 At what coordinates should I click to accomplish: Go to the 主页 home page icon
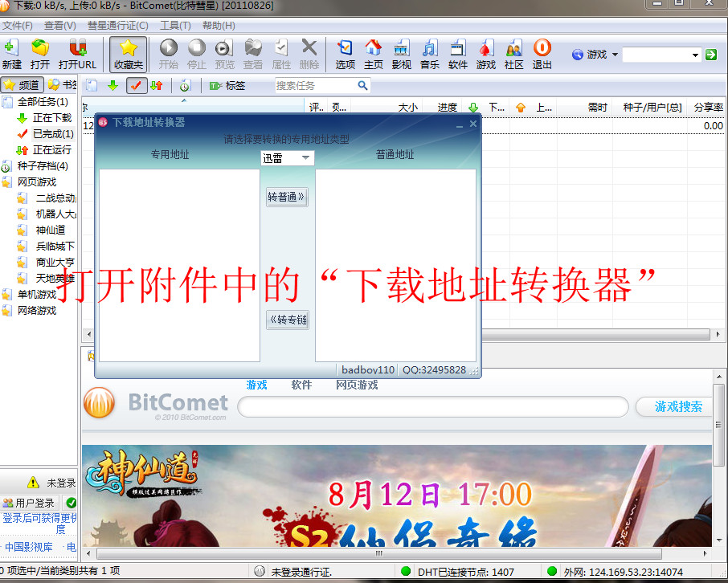tap(374, 54)
